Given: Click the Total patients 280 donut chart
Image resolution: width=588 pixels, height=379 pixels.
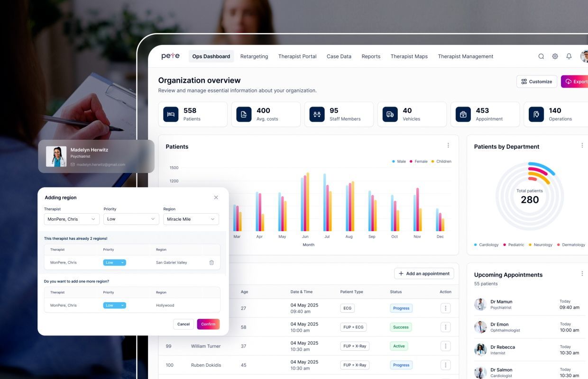Looking at the screenshot, I should pyautogui.click(x=530, y=196).
